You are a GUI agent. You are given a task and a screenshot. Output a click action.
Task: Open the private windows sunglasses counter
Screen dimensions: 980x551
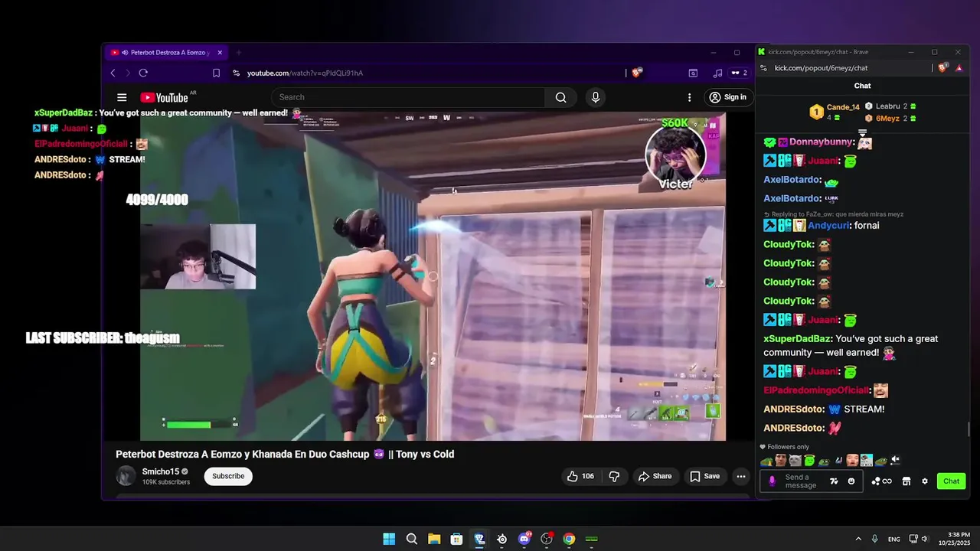click(x=739, y=73)
